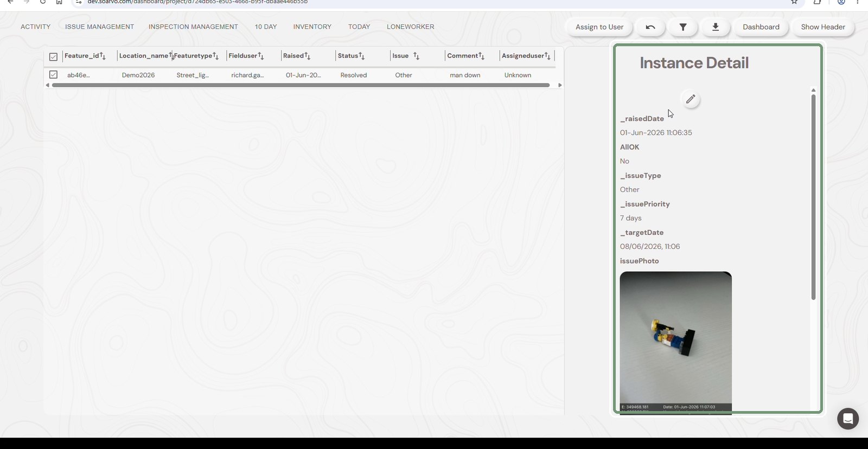Sort by Issue column arrows
The image size is (868, 449).
[x=416, y=56]
